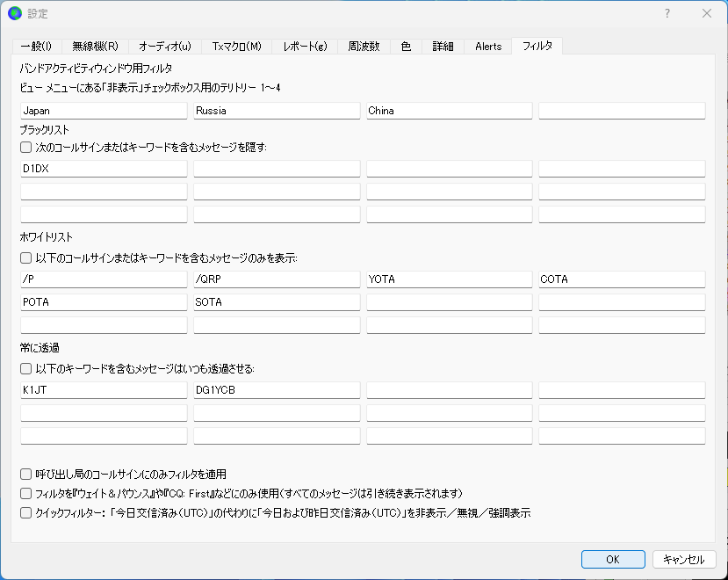728x580 pixels.
Task: Open the 無線機(R) tab
Action: [x=95, y=47]
